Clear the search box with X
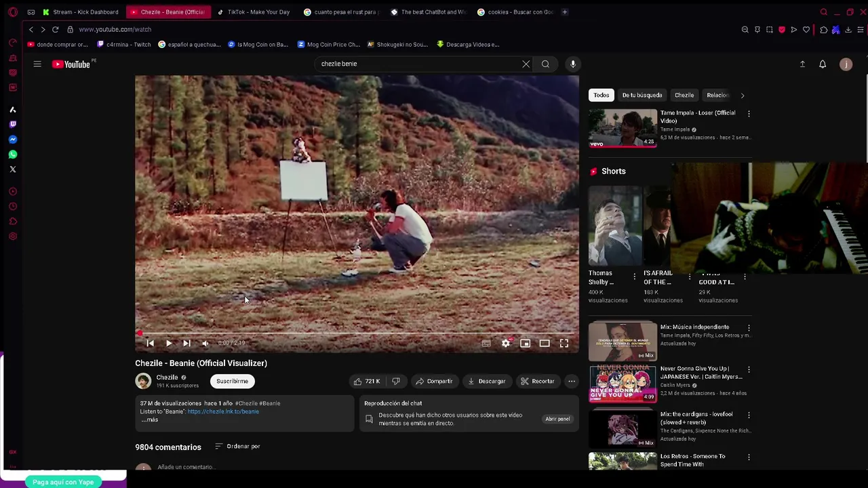This screenshot has height=488, width=868. click(526, 64)
